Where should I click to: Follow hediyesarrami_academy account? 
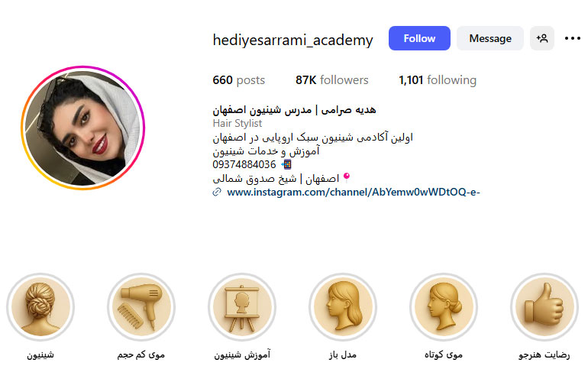click(419, 38)
